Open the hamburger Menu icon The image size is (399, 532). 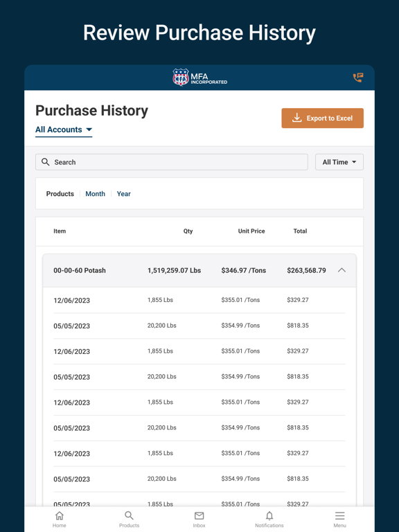click(x=339, y=515)
